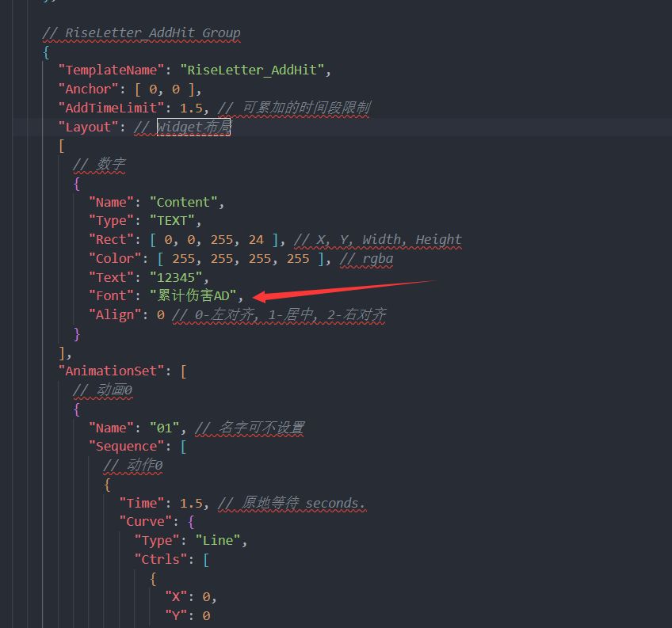Screen dimensions: 672x628
Task: Click the "Rect" key
Action: pyautogui.click(x=111, y=239)
